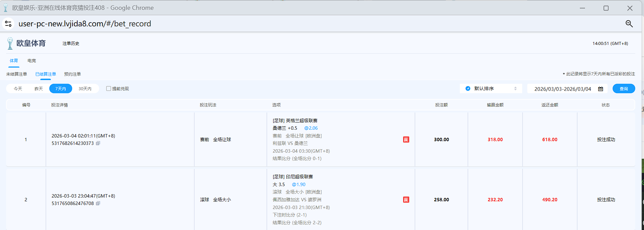Open the 默认排序 sort dropdown
Image resolution: width=644 pixels, height=230 pixels.
[x=491, y=88]
